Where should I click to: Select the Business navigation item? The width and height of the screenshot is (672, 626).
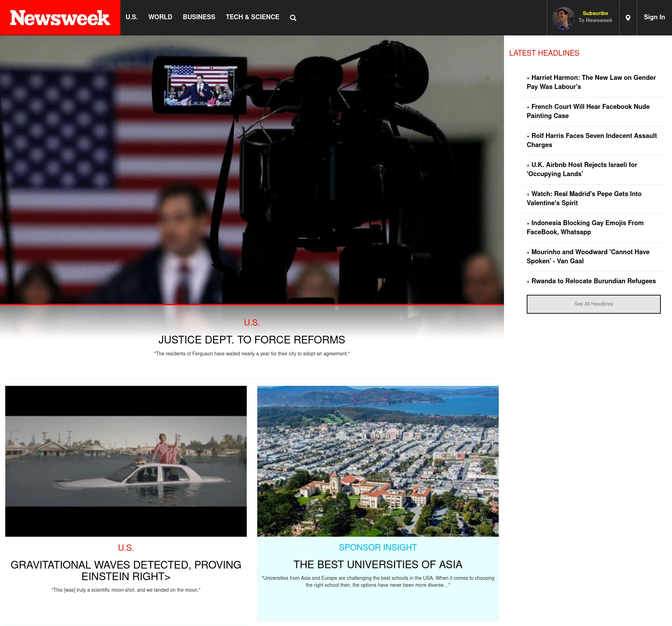tap(199, 17)
